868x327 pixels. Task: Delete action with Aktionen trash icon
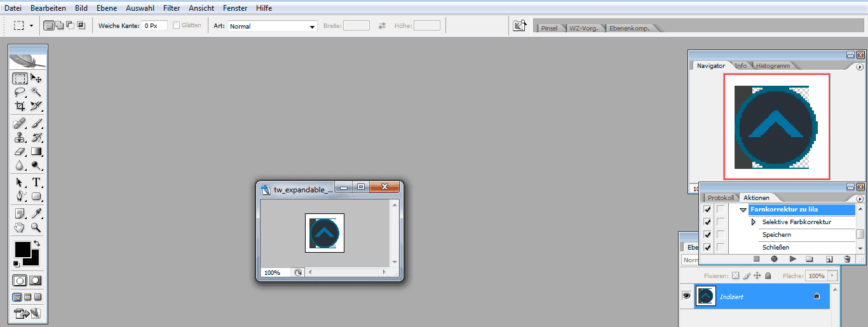click(846, 259)
